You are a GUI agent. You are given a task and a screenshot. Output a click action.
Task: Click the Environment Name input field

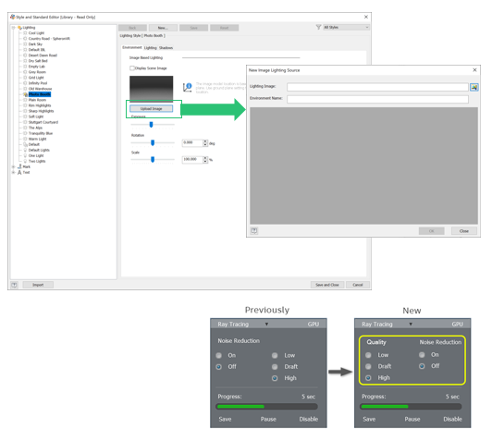[377, 99]
